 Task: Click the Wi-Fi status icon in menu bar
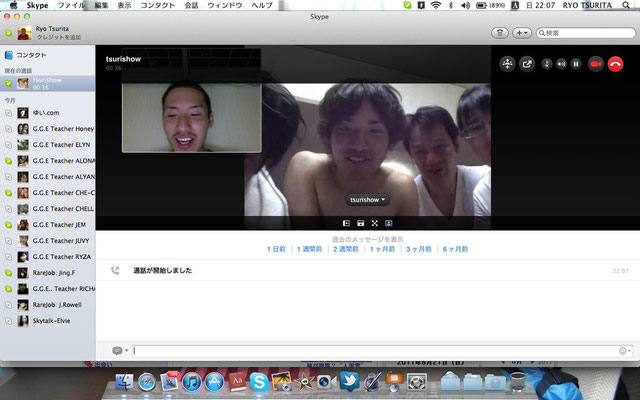(436, 5)
